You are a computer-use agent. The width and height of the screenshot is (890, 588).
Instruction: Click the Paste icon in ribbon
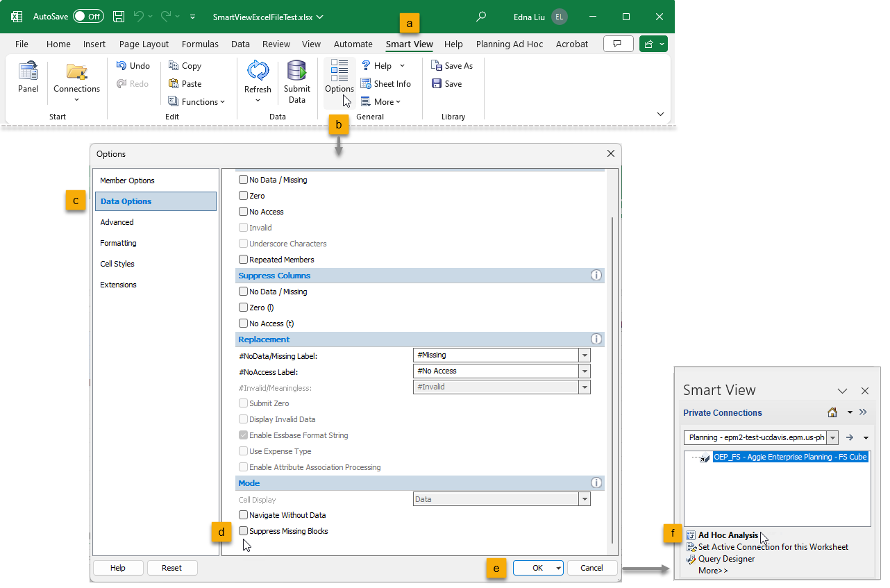tap(174, 83)
